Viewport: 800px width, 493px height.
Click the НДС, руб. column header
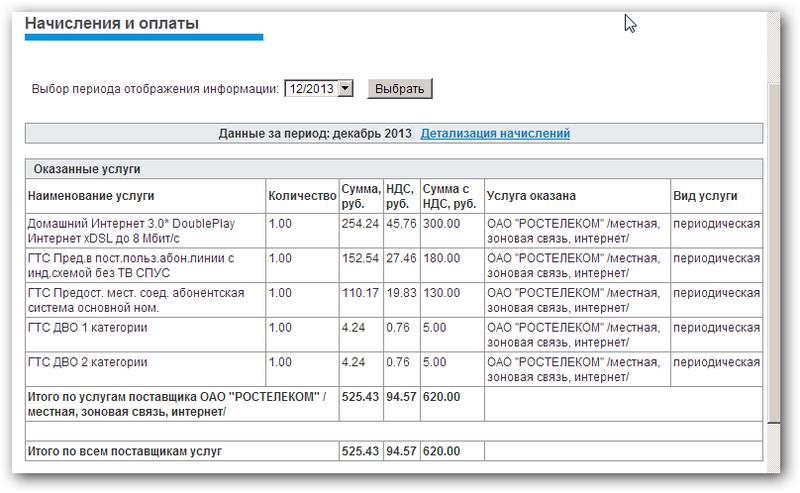(x=400, y=196)
